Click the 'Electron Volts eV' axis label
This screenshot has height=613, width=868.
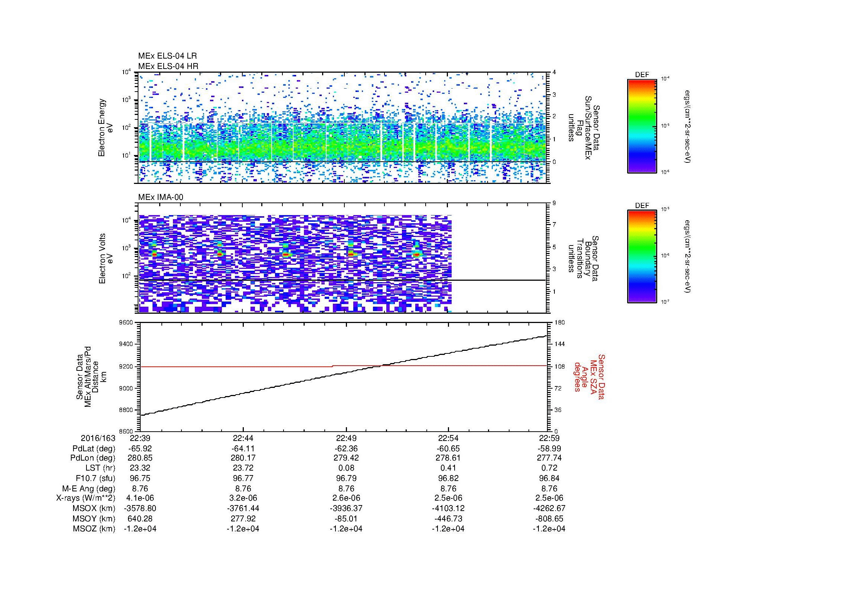click(x=106, y=259)
